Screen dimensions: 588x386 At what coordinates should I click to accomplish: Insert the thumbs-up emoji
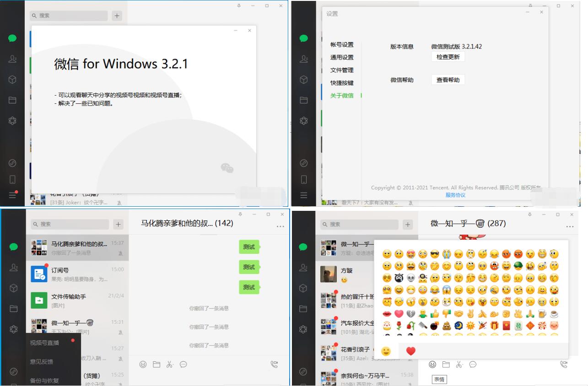click(435, 313)
